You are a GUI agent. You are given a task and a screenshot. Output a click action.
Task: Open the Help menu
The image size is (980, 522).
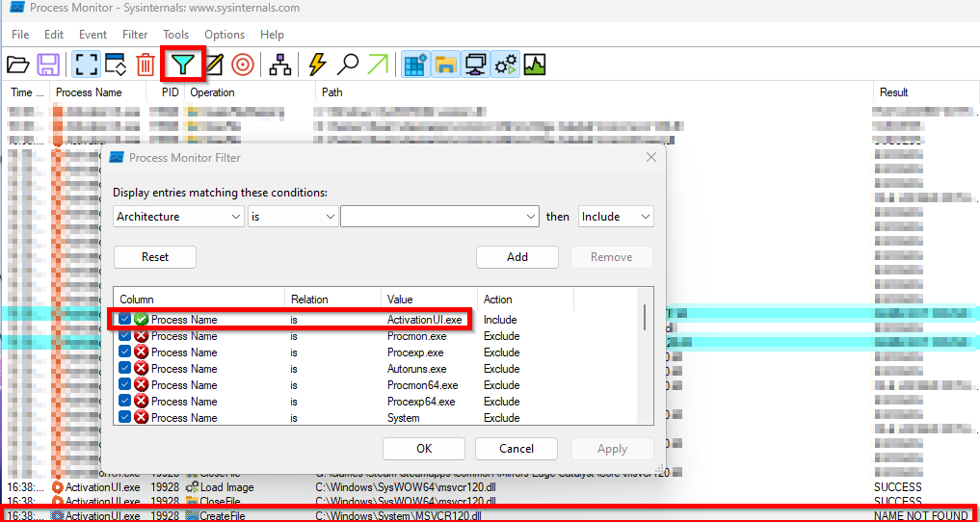[272, 35]
